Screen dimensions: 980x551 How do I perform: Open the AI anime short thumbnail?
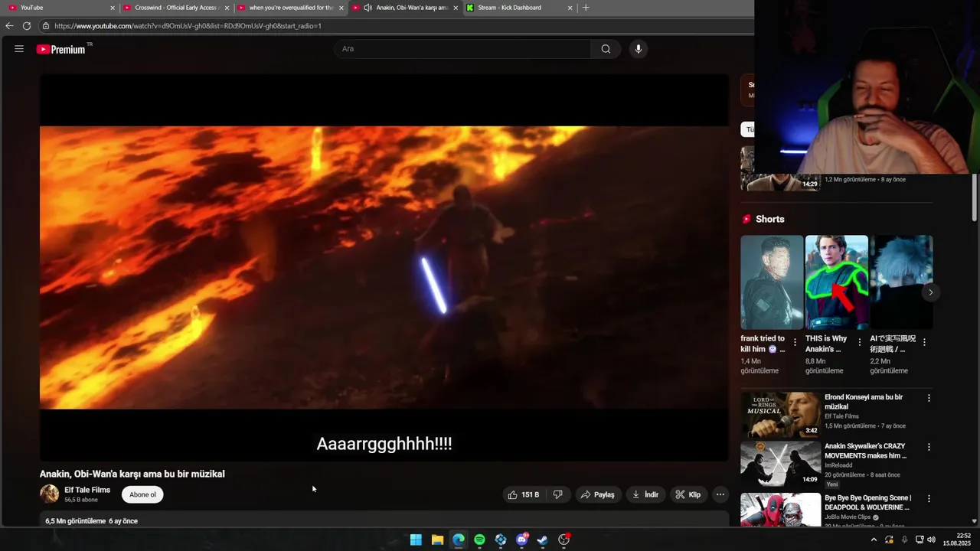(901, 282)
